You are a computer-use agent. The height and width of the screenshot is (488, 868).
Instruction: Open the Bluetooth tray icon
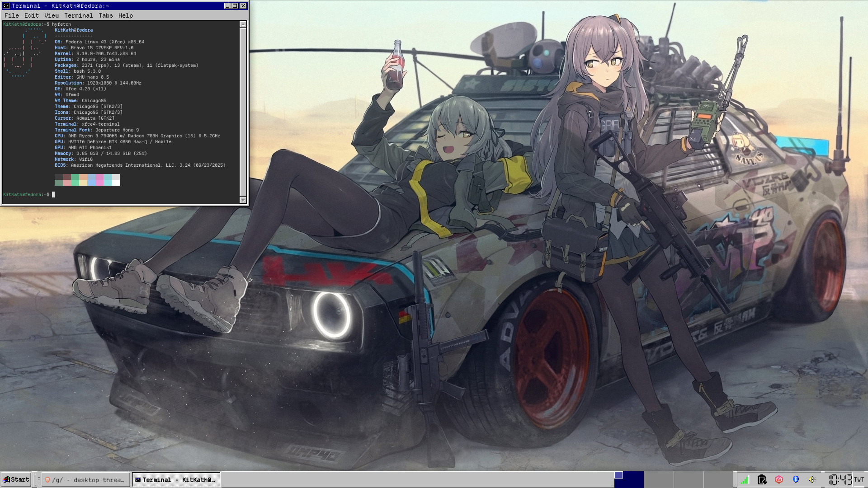point(796,479)
